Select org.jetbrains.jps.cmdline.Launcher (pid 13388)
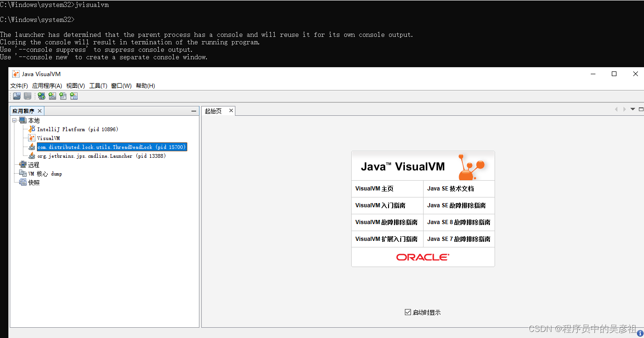Image resolution: width=644 pixels, height=338 pixels. click(x=101, y=156)
